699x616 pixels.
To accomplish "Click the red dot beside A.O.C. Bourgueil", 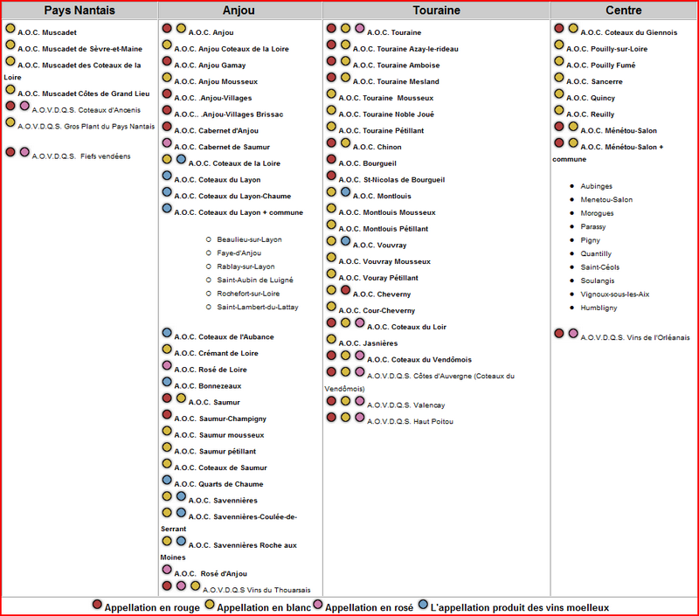I will (332, 160).
